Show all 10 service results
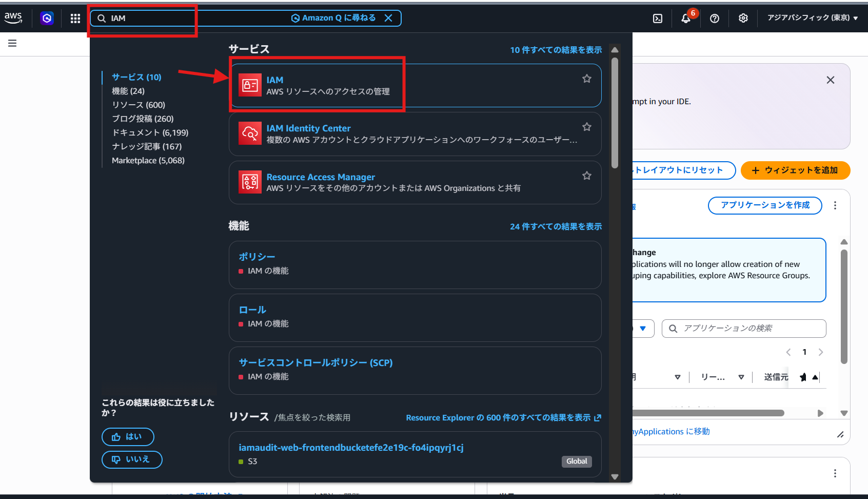The height and width of the screenshot is (499, 868). coord(556,50)
